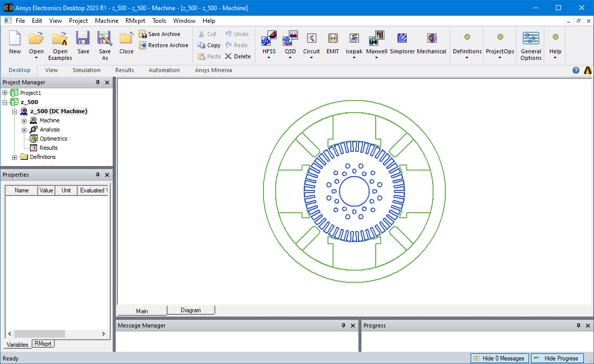Viewport: 594px width, 364px height.
Task: Pin the Properties panel
Action: (97, 175)
